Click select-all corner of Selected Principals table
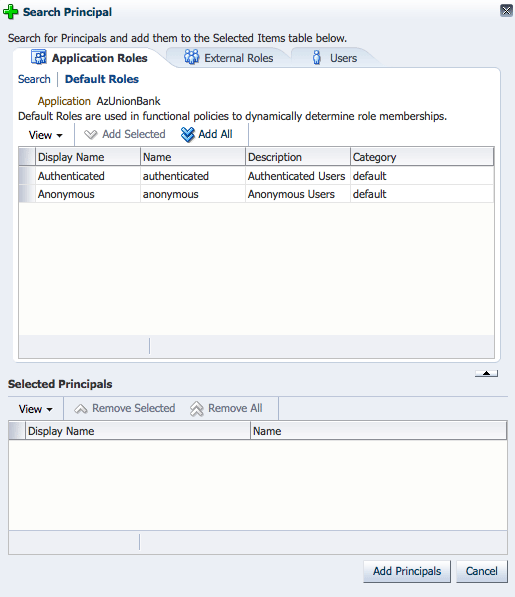 17,431
